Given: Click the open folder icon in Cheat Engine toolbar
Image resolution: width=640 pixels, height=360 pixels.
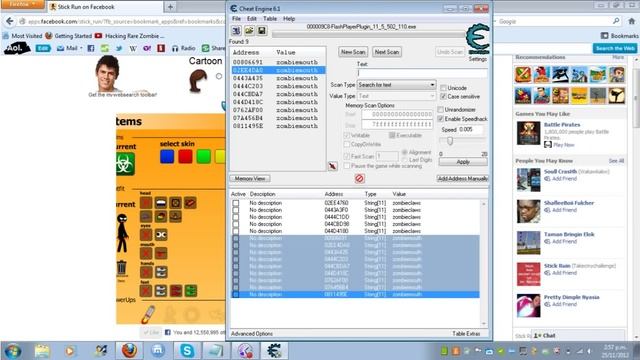Looking at the screenshot, I should click(x=249, y=31).
